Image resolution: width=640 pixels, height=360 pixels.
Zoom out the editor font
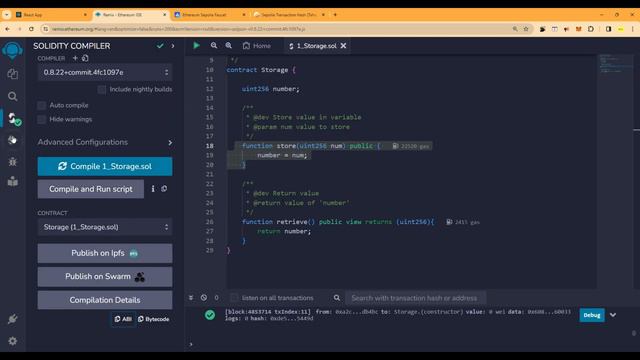pyautogui.click(x=214, y=46)
